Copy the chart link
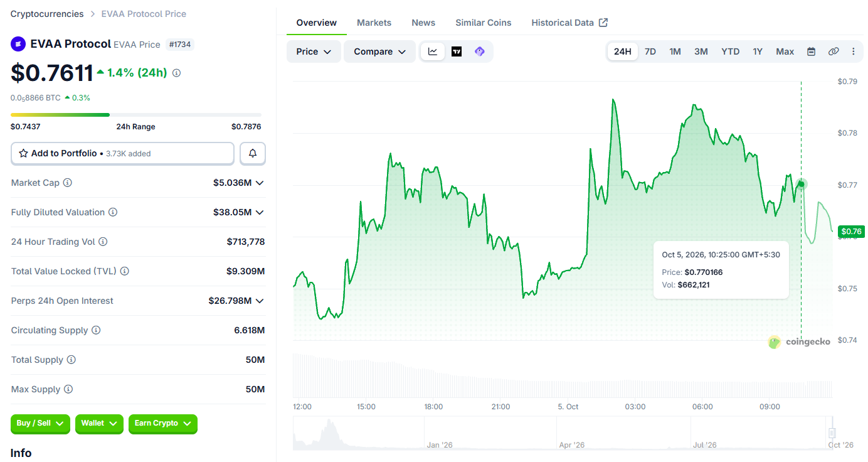Viewport: 868px width, 462px height. pyautogui.click(x=834, y=51)
